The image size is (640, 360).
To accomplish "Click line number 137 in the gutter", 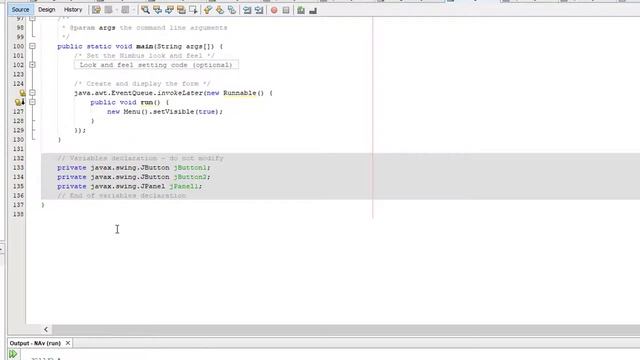I will [x=18, y=205].
